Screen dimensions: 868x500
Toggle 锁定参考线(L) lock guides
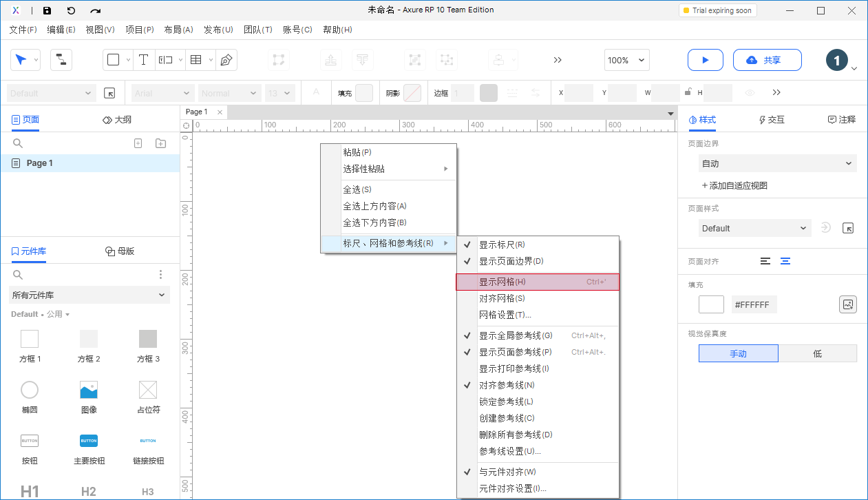(x=538, y=402)
